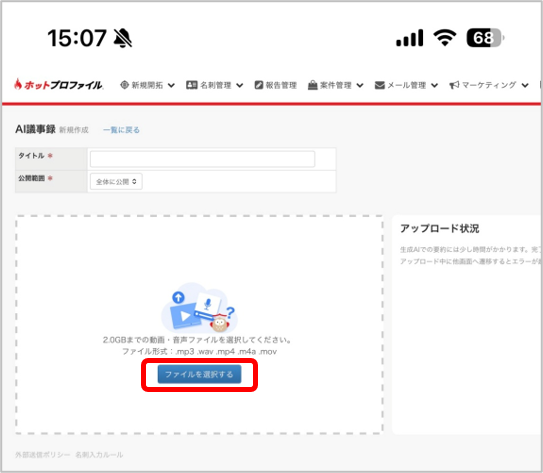
Task: Open the 外部送信ポリシー footer link
Action: coord(43,455)
